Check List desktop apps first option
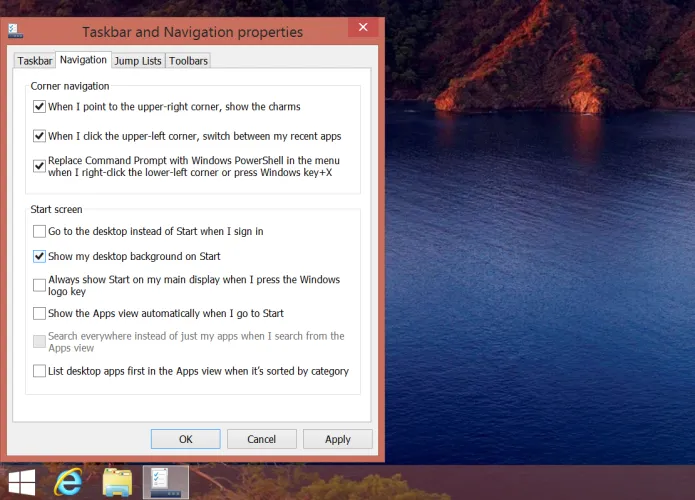Image resolution: width=695 pixels, height=500 pixels. coord(39,371)
